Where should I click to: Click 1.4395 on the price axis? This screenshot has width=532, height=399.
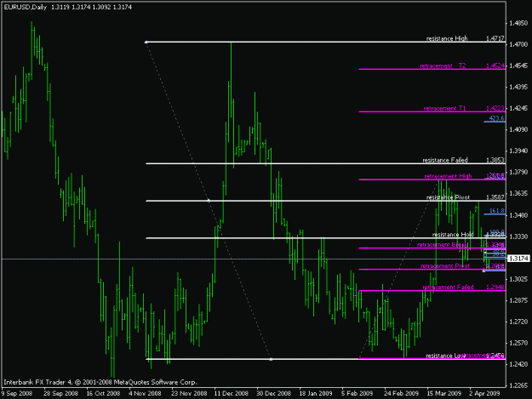pyautogui.click(x=518, y=87)
